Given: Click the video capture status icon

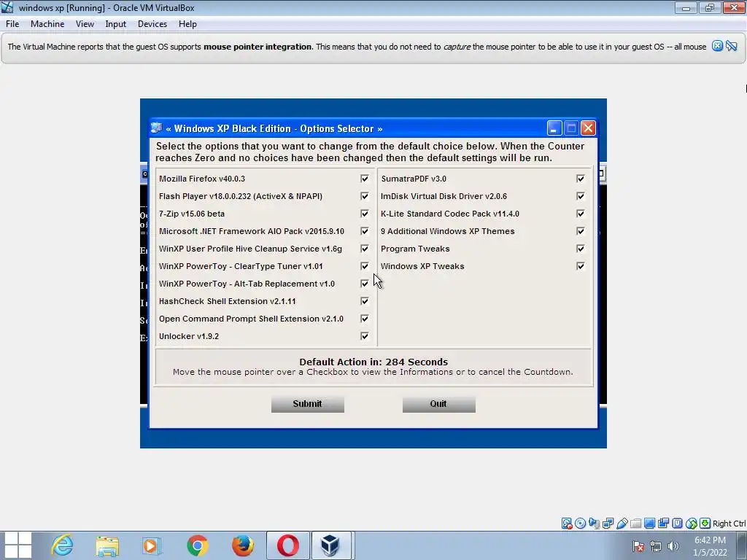Looking at the screenshot, I should pyautogui.click(x=663, y=524).
